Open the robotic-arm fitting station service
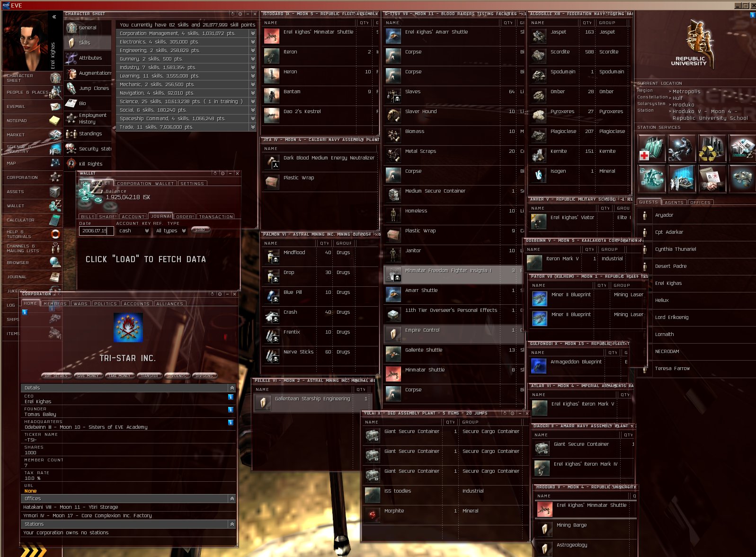This screenshot has width=756, height=557. click(651, 178)
